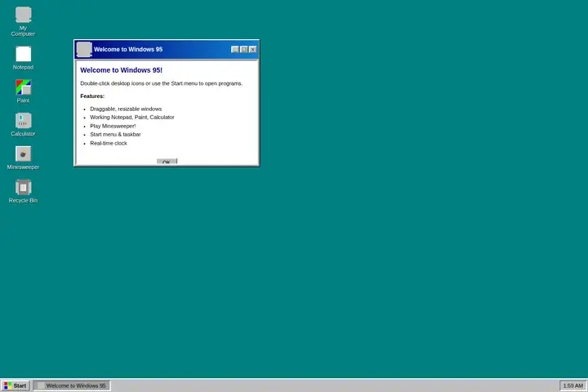This screenshot has height=392, width=588.
Task: Select the My Computer desktop icon
Action: pos(23,21)
